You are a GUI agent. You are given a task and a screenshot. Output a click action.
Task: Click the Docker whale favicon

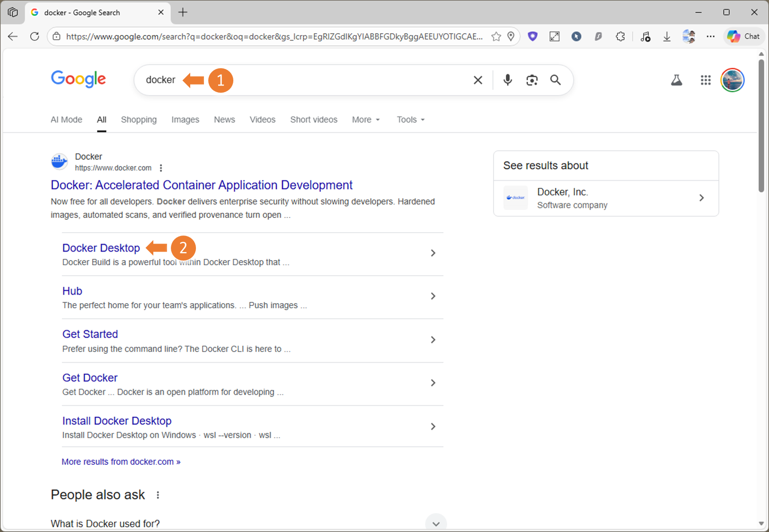coord(59,162)
